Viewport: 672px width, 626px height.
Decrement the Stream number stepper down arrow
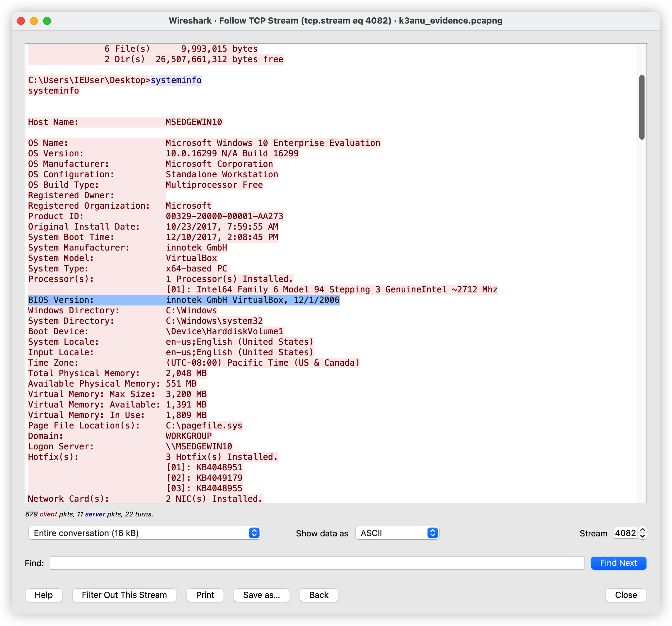[x=643, y=536]
